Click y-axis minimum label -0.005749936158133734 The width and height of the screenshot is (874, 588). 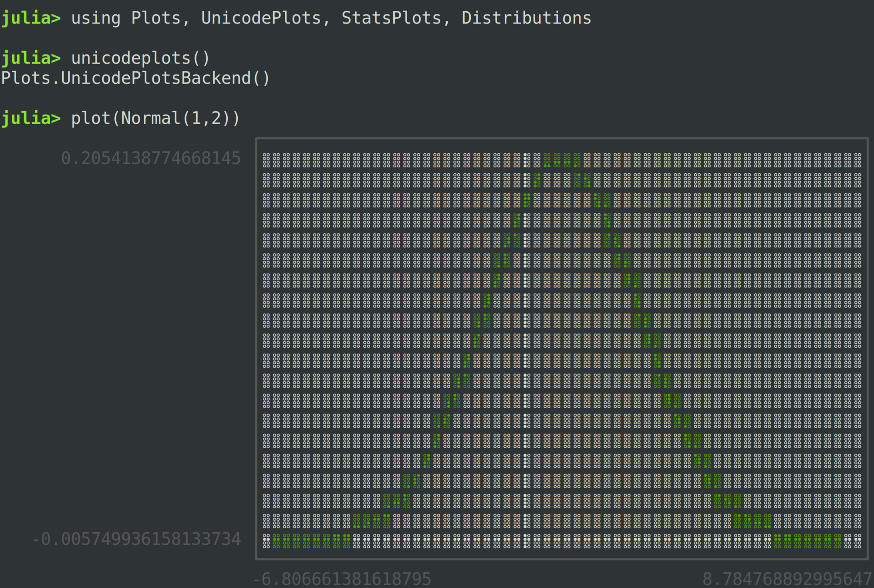click(x=136, y=539)
